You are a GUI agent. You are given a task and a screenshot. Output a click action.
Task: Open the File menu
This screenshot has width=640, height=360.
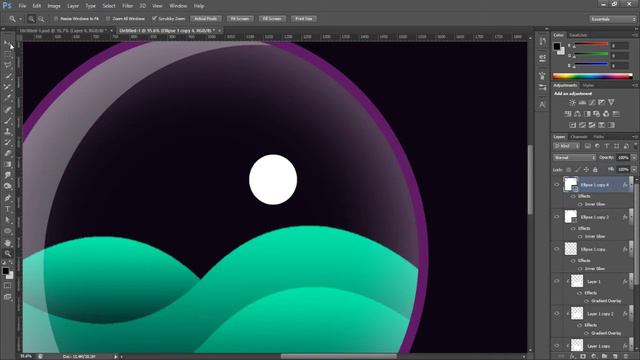pos(22,6)
